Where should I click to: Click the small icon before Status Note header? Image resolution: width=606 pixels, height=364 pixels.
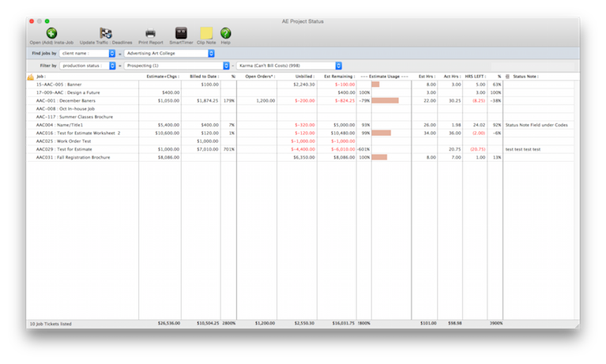click(x=507, y=77)
